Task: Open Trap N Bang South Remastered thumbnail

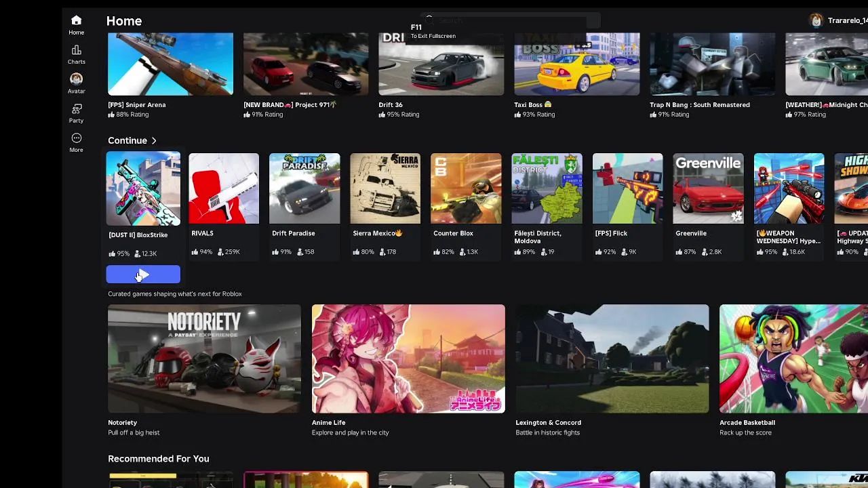Action: [x=712, y=64]
